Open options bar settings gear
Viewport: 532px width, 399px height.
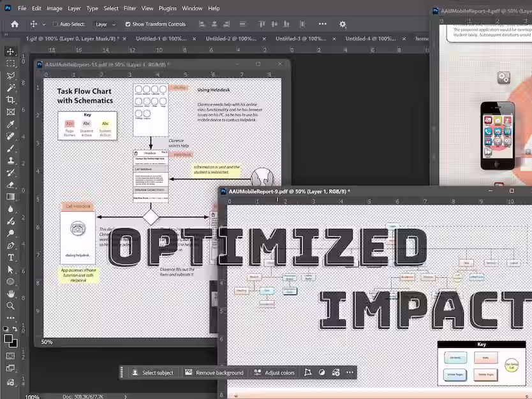[343, 24]
